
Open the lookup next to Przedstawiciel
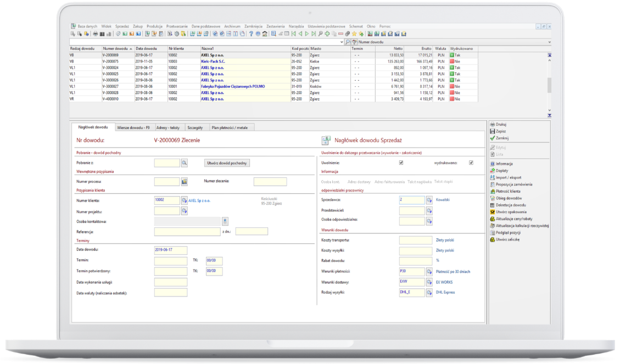coord(429,211)
